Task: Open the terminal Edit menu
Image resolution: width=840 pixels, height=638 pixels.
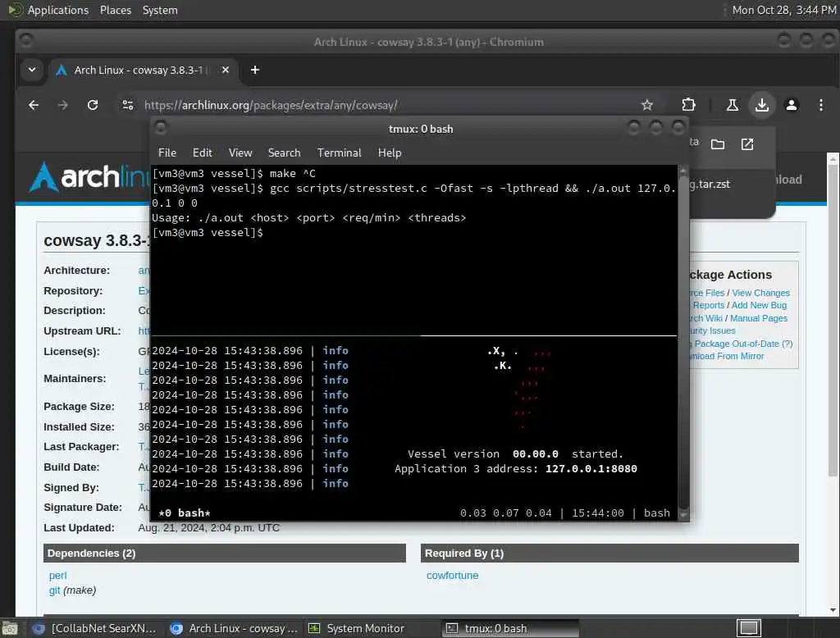Action: coord(202,153)
